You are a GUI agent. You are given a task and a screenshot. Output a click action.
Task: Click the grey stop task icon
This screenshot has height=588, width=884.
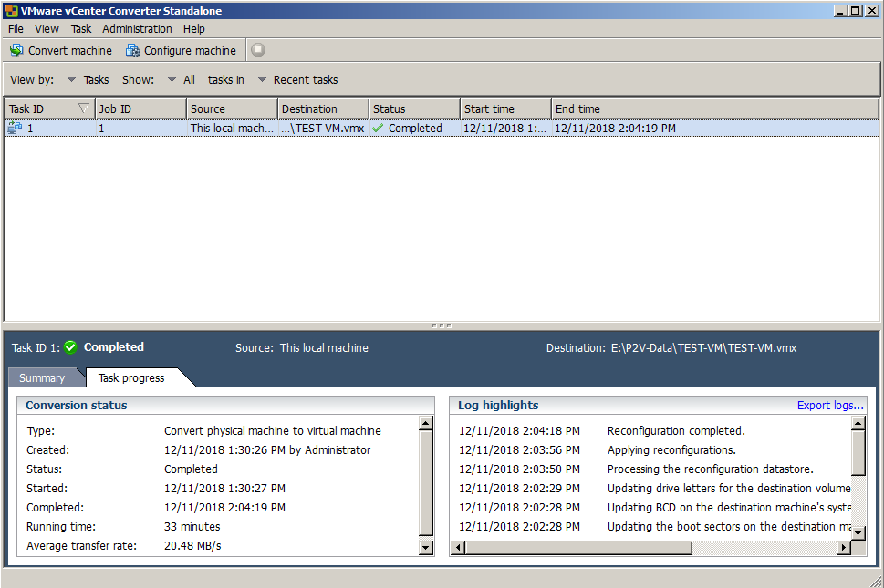[x=258, y=50]
